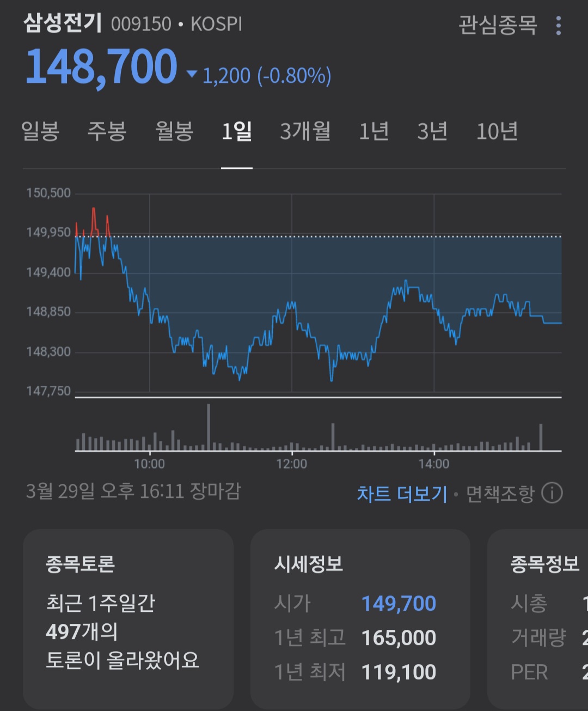Tap the info icon beside 면책조항

pos(552,494)
